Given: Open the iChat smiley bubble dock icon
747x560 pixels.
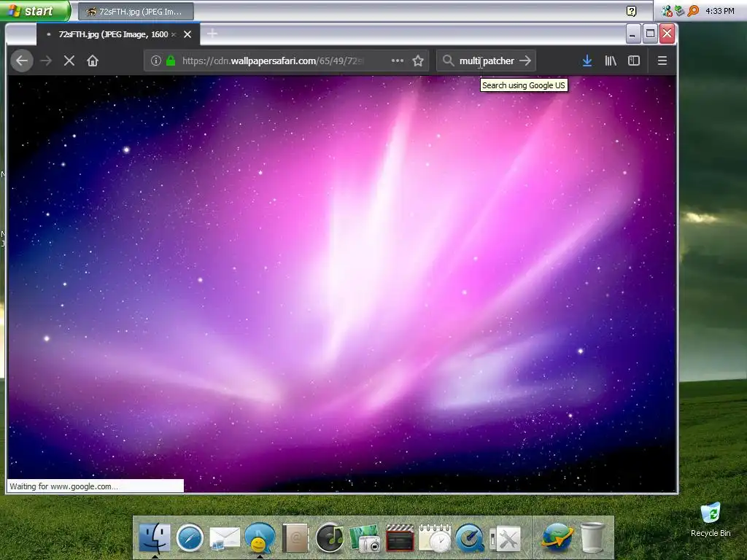Looking at the screenshot, I should coord(260,538).
